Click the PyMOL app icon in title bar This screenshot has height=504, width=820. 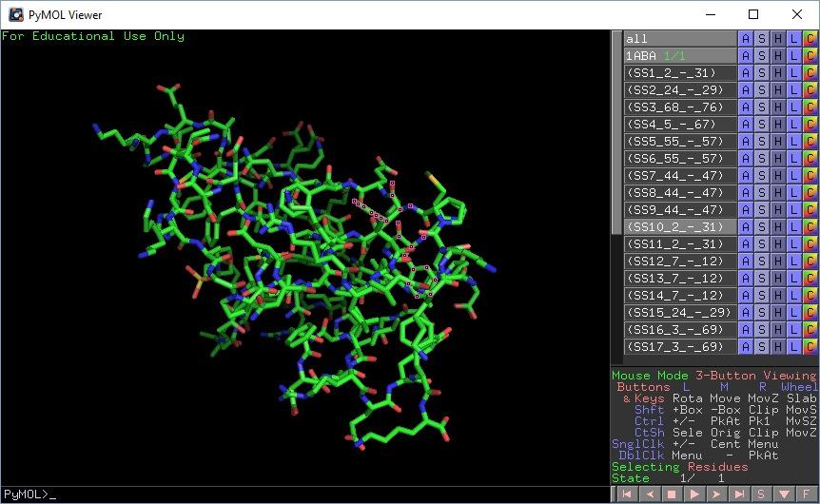tap(15, 14)
